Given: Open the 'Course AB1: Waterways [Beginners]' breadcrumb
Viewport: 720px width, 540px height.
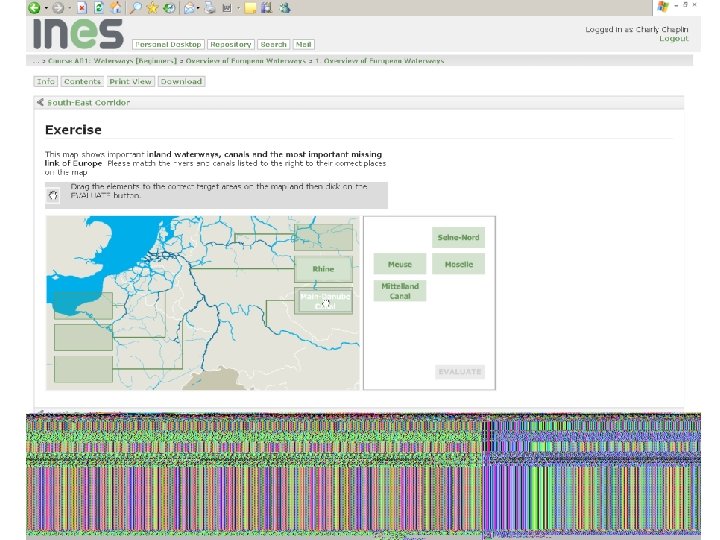Looking at the screenshot, I should click(x=112, y=61).
